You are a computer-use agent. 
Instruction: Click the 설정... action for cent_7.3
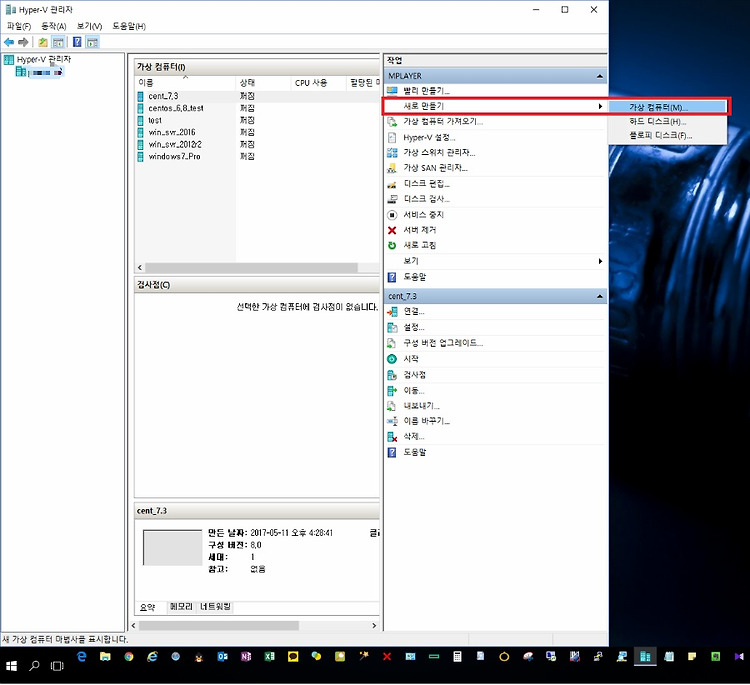[x=414, y=328]
